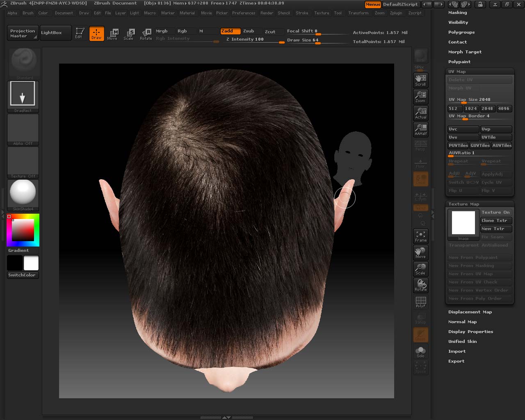Viewport: 525px width, 420px height.
Task: Open the Texture menu
Action: [x=322, y=13]
